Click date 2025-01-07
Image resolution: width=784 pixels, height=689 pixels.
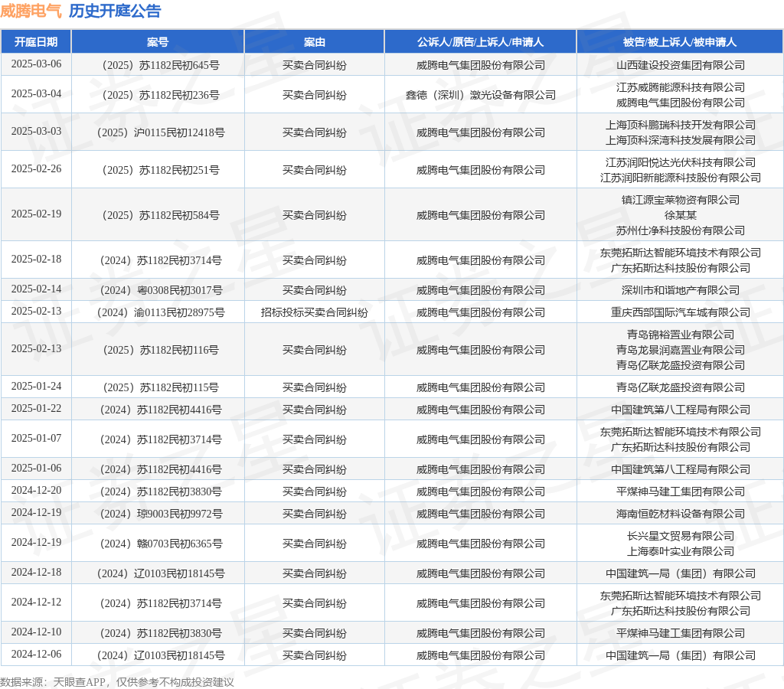pyautogui.click(x=36, y=439)
